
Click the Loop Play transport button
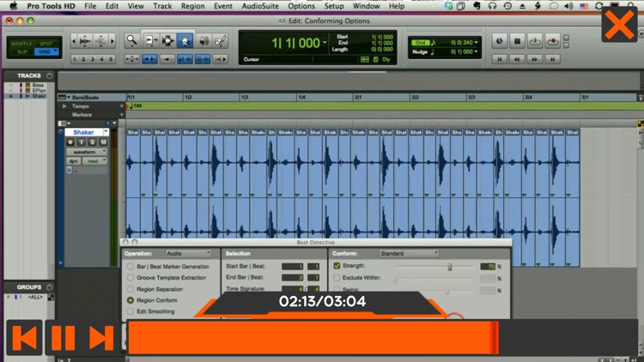(x=535, y=41)
